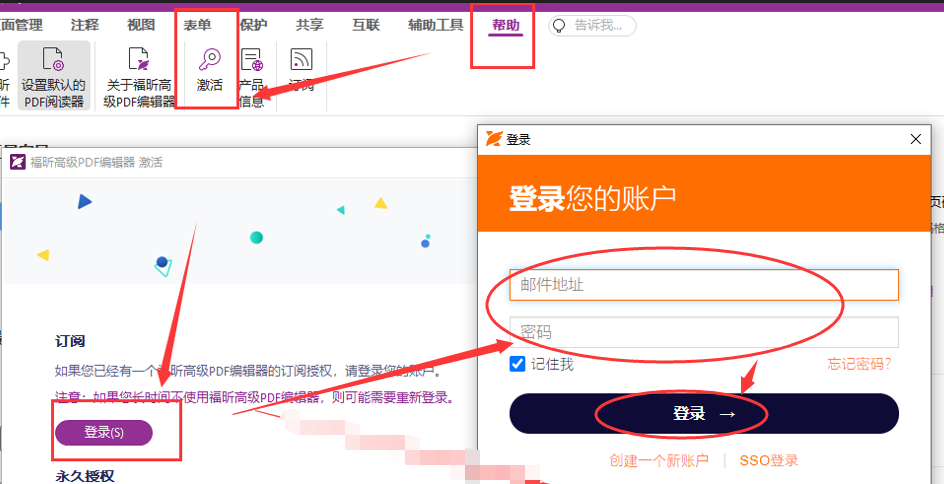
Task: Click the 订阅 RSS icon
Action: click(302, 60)
